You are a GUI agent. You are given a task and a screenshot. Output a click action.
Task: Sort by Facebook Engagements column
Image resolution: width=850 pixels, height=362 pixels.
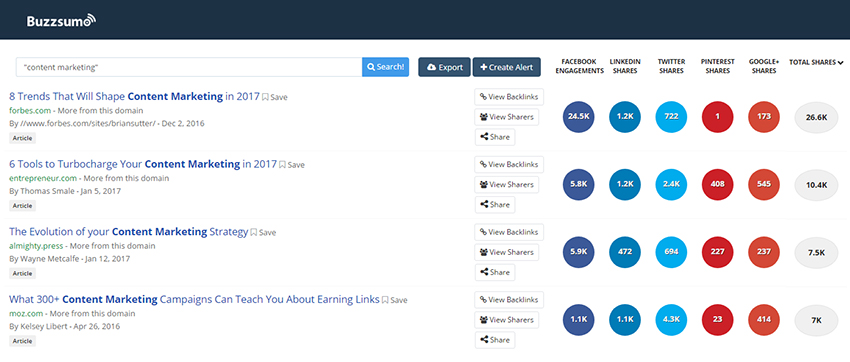coord(579,67)
